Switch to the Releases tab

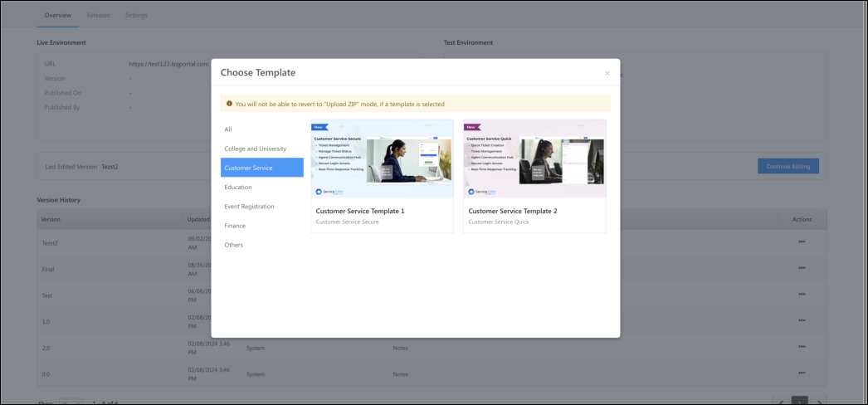pos(98,15)
